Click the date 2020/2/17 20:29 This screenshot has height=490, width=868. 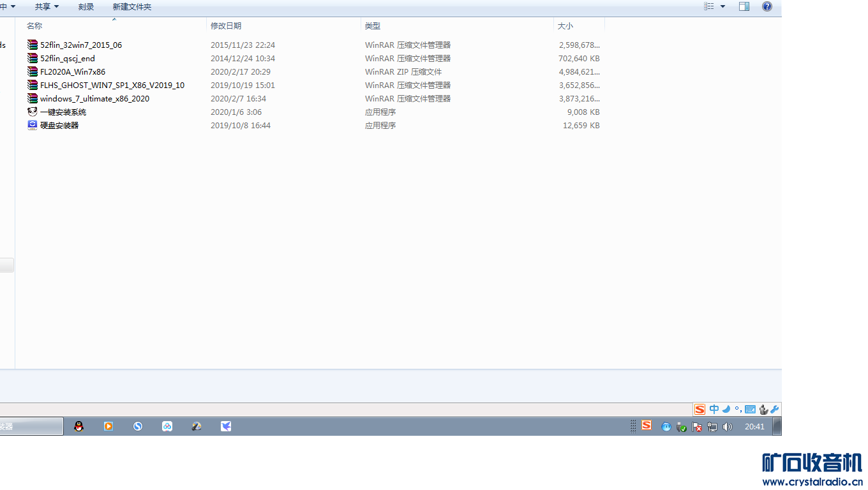coord(241,71)
